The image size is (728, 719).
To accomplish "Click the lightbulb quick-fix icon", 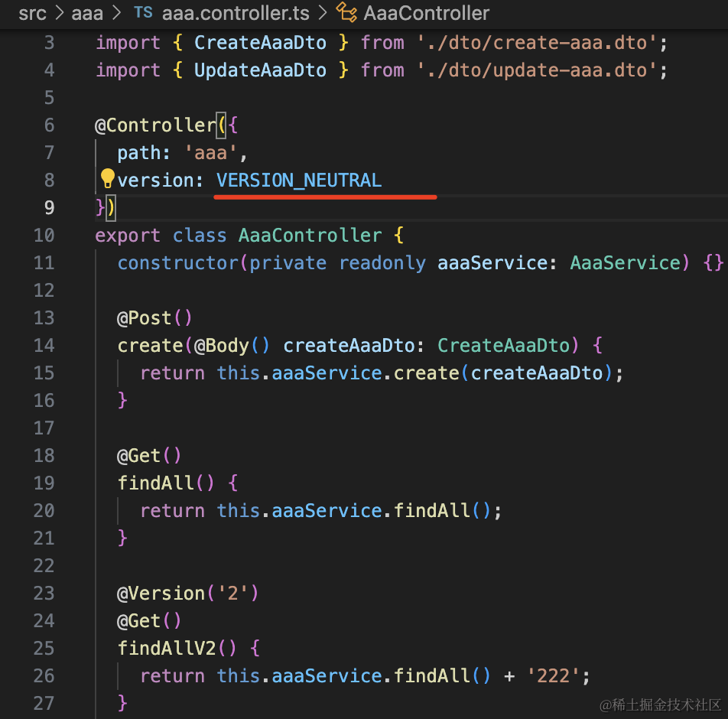I will tap(107, 178).
